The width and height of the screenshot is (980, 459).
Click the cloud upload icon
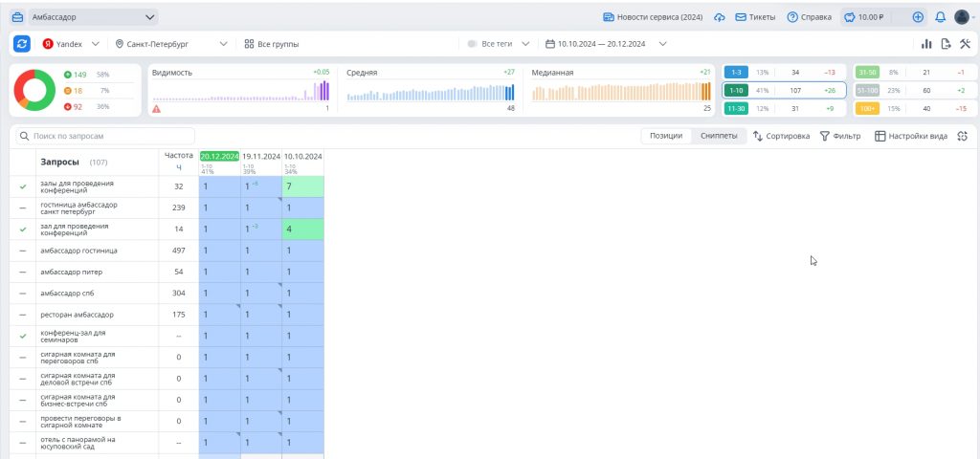(720, 17)
